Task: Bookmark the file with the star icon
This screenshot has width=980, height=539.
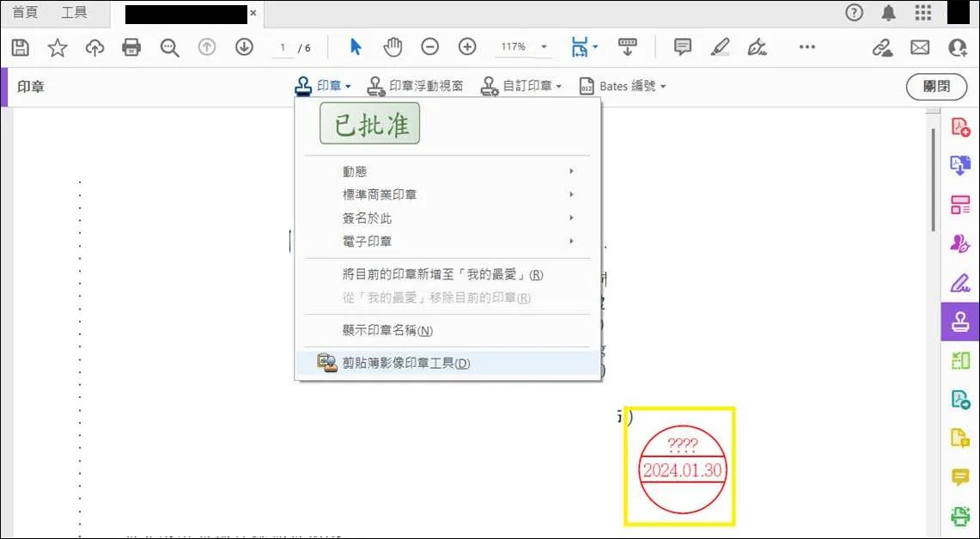Action: 58,47
